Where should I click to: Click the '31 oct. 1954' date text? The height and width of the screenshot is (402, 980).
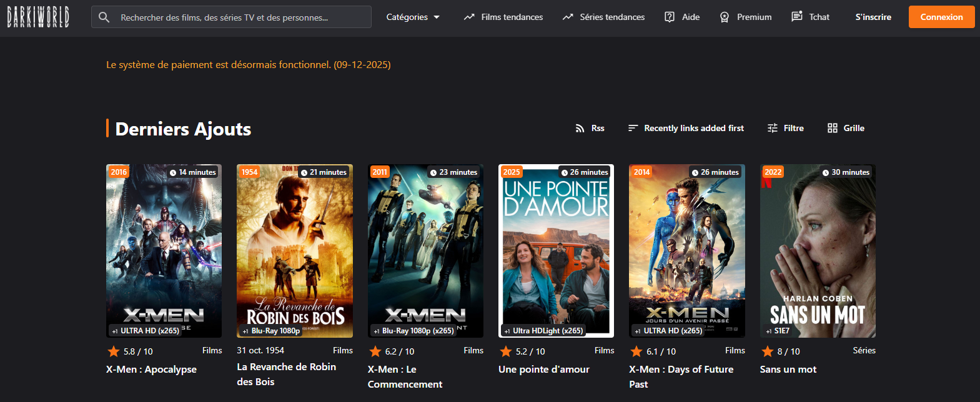260,351
